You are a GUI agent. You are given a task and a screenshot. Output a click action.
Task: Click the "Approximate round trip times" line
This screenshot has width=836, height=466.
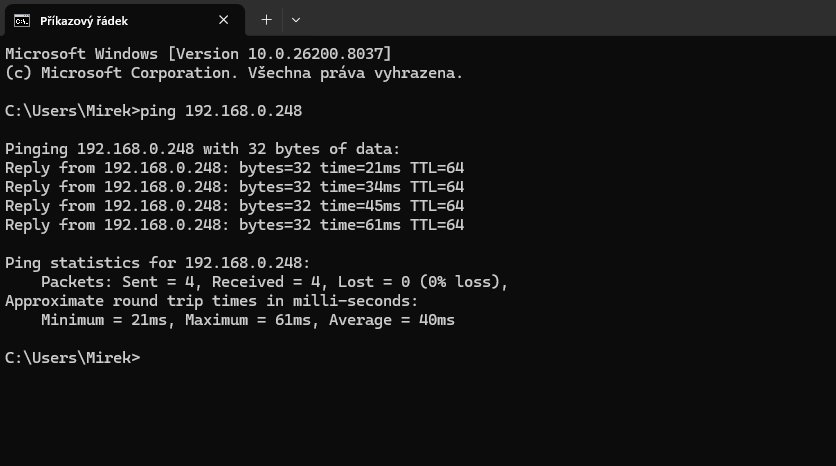pyautogui.click(x=211, y=300)
